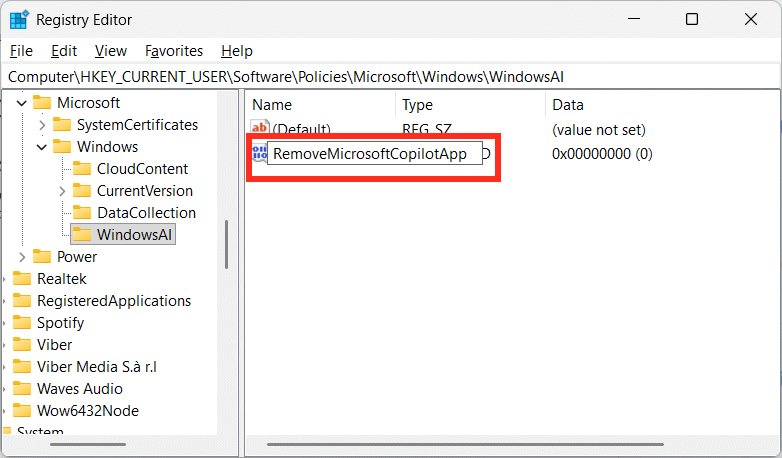Click the Spotify folder icon

click(22, 322)
